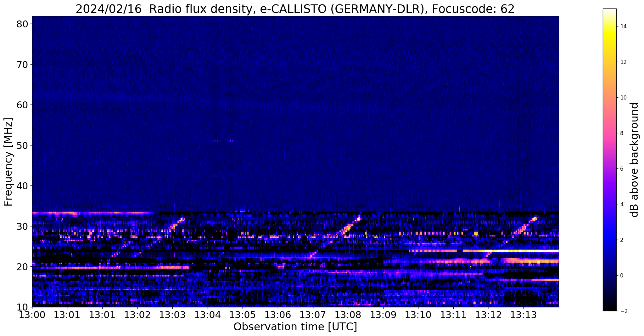
Task: Click the "dB above background" colorbar label
Action: click(x=634, y=160)
